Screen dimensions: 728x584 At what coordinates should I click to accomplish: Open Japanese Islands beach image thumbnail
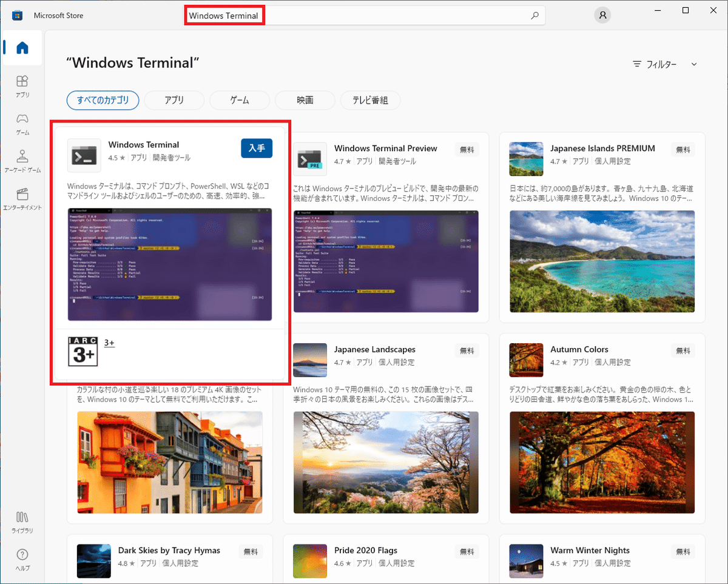pyautogui.click(x=602, y=261)
